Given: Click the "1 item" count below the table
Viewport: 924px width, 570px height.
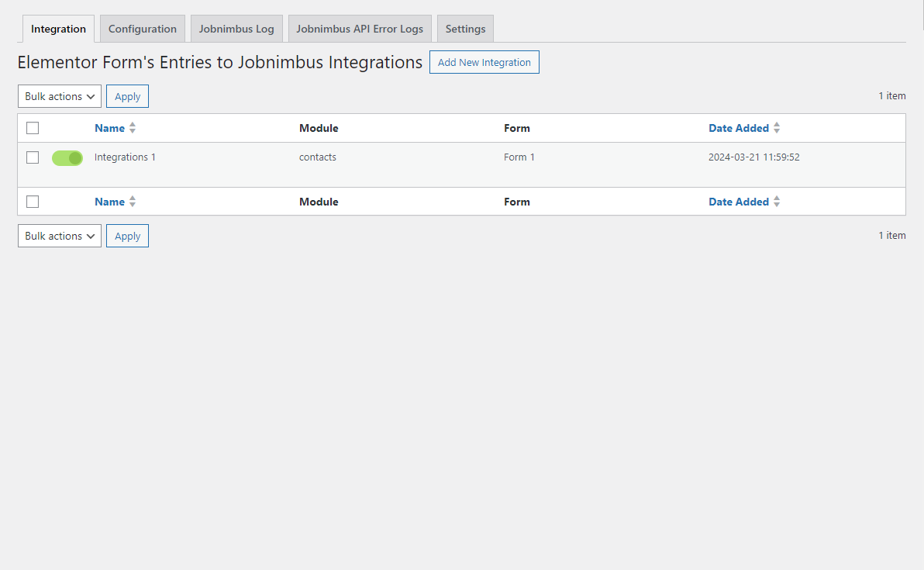Looking at the screenshot, I should point(892,235).
